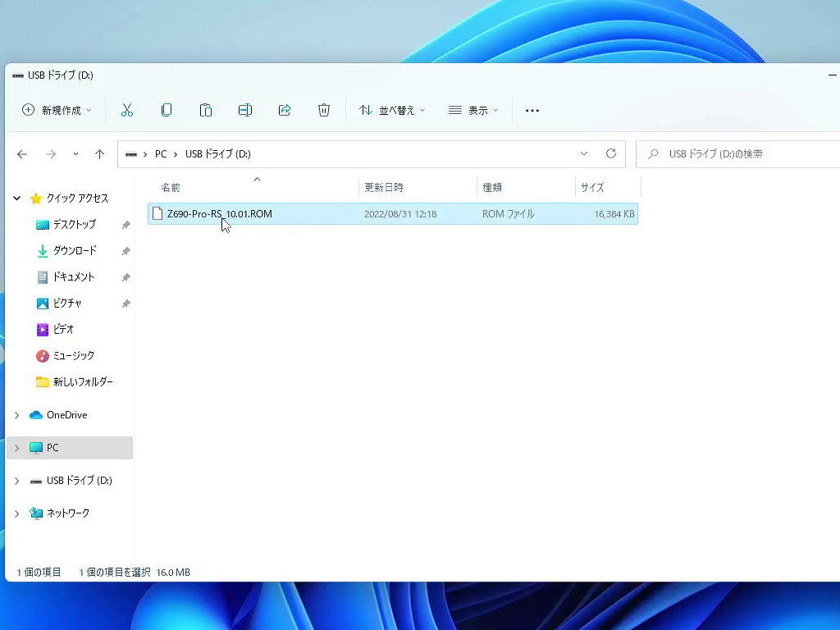
Task: Select ピクチャ in Quick Access
Action: pos(67,304)
